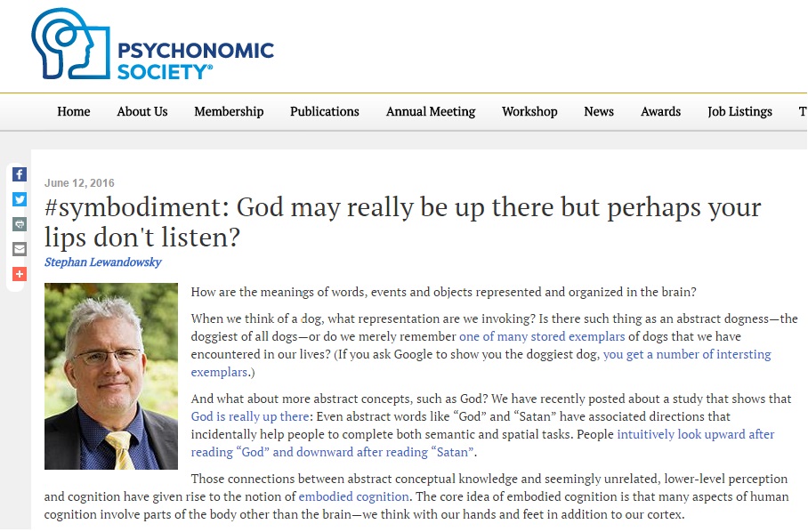Follow 'God is really up there' link
This screenshot has height=532, width=808.
[x=250, y=416]
